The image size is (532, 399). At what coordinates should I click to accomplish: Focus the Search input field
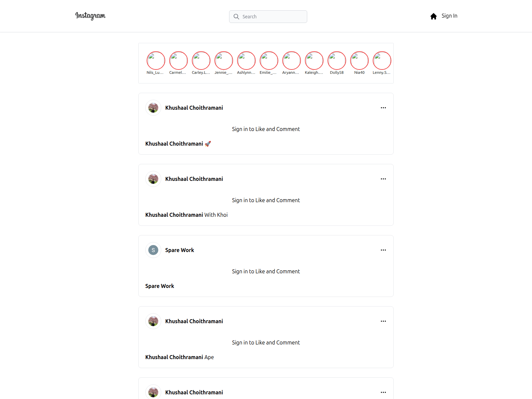pos(273,17)
